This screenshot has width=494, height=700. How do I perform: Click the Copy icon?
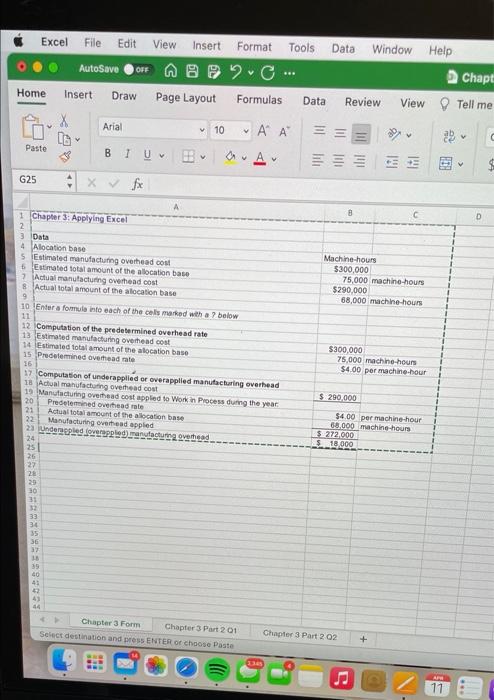pos(64,138)
